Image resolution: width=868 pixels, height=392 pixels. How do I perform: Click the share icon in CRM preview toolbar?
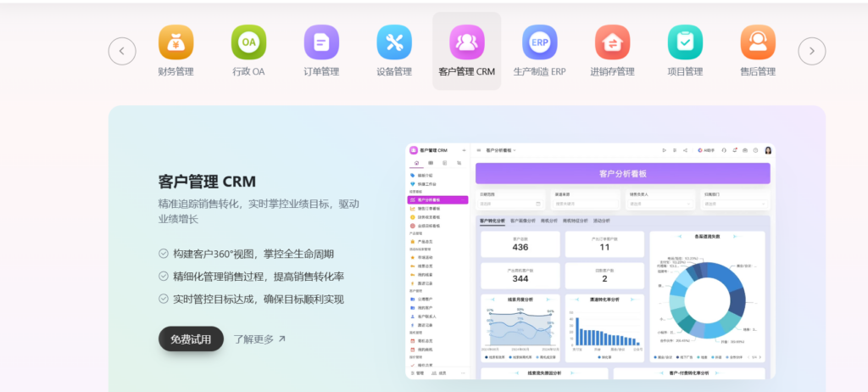pos(685,150)
